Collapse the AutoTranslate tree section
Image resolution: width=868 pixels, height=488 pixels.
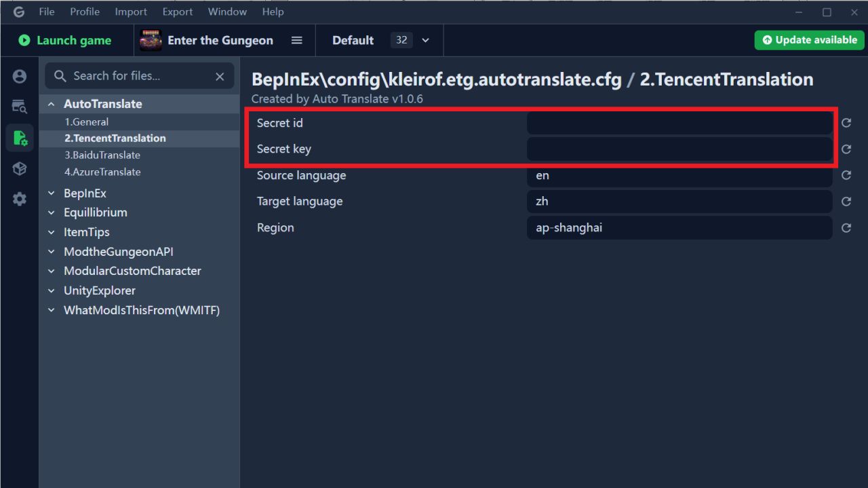[51, 105]
